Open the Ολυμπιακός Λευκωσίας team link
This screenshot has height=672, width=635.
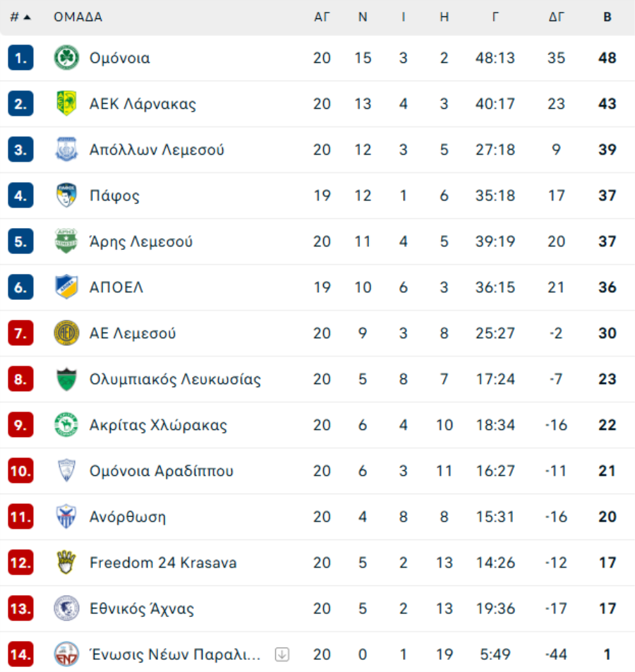(x=175, y=379)
